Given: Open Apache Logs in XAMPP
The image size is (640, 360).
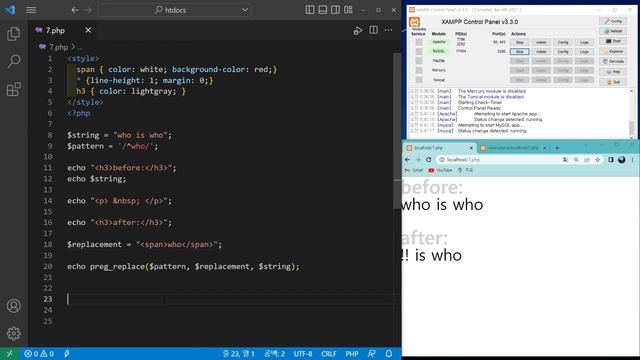Looking at the screenshot, I should click(x=584, y=42).
